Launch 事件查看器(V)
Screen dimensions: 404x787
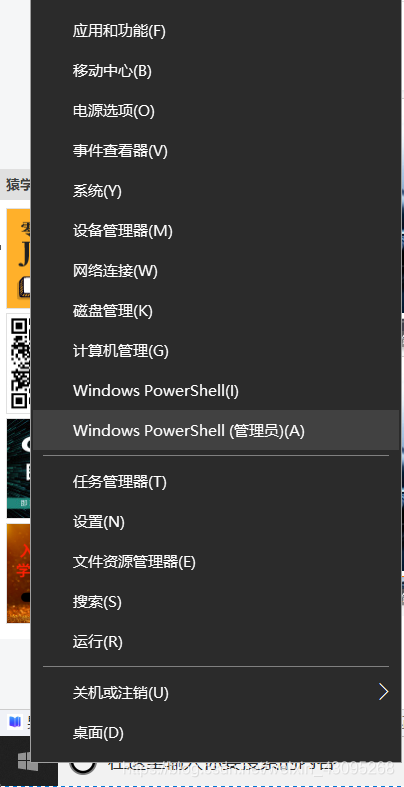point(216,151)
